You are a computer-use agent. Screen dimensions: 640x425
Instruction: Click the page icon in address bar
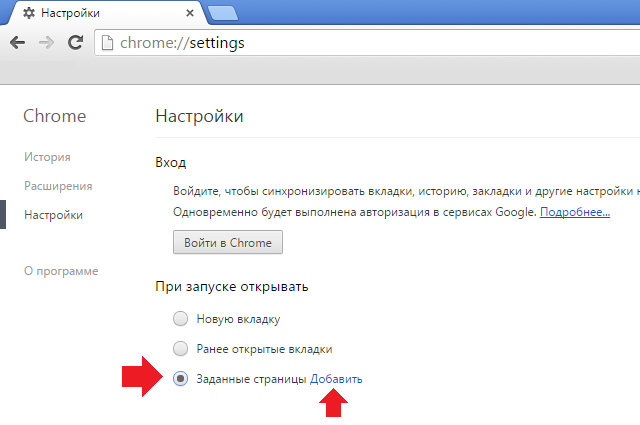(108, 43)
